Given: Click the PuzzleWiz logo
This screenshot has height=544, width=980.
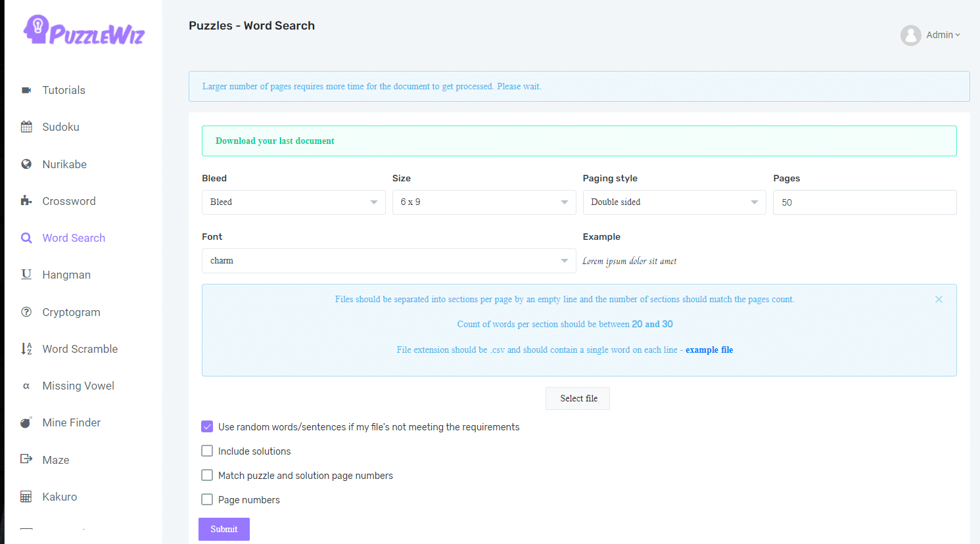Looking at the screenshot, I should 84,30.
